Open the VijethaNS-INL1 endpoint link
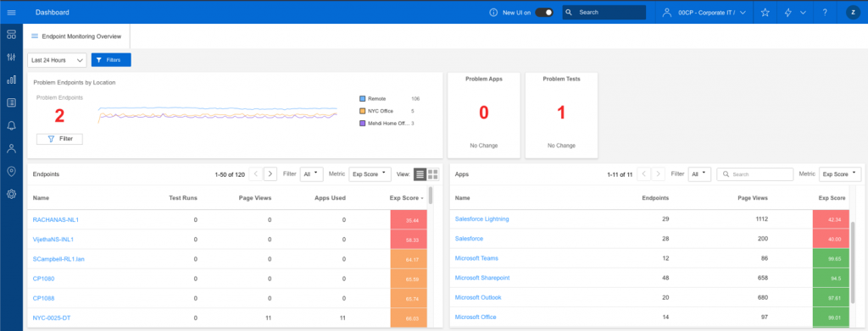The height and width of the screenshot is (331, 868). (x=53, y=240)
